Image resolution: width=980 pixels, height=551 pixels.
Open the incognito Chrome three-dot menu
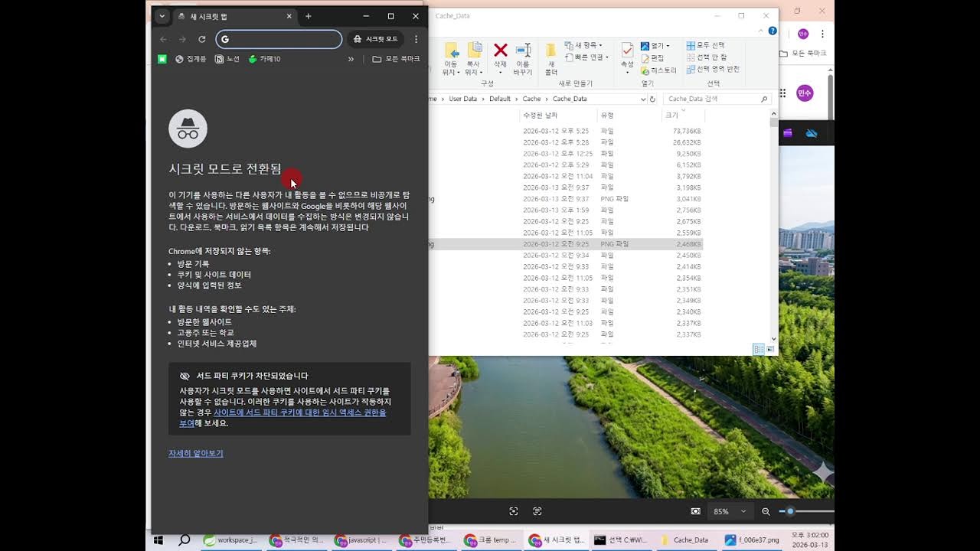click(x=416, y=39)
